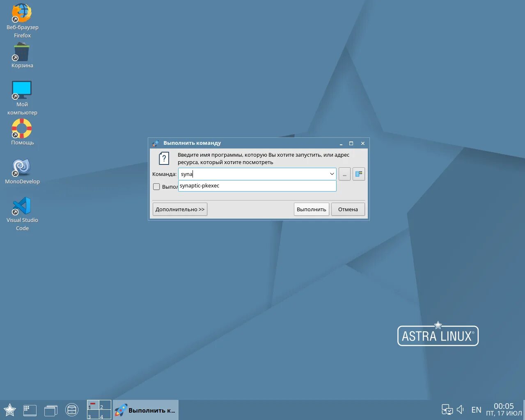Switch to virtual desktop 4
The width and height of the screenshot is (525, 420).
coord(105,415)
